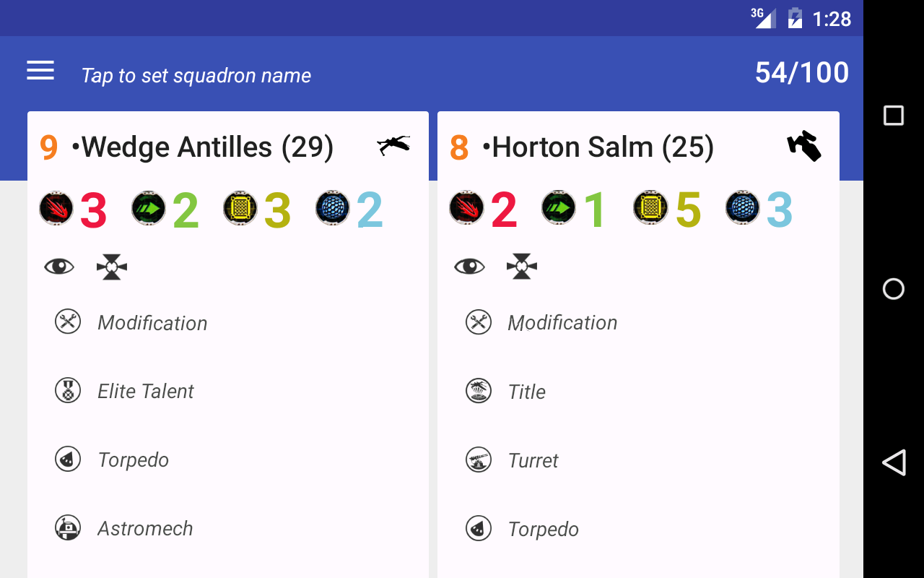Tap to set the squadron name
Image resolution: width=924 pixels, height=578 pixels.
coord(196,75)
